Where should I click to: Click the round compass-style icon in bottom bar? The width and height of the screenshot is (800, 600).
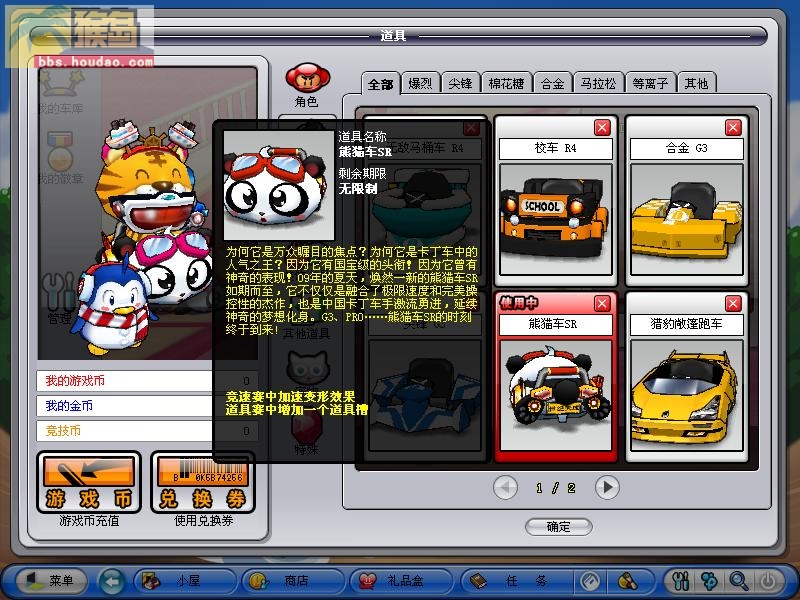click(x=590, y=581)
